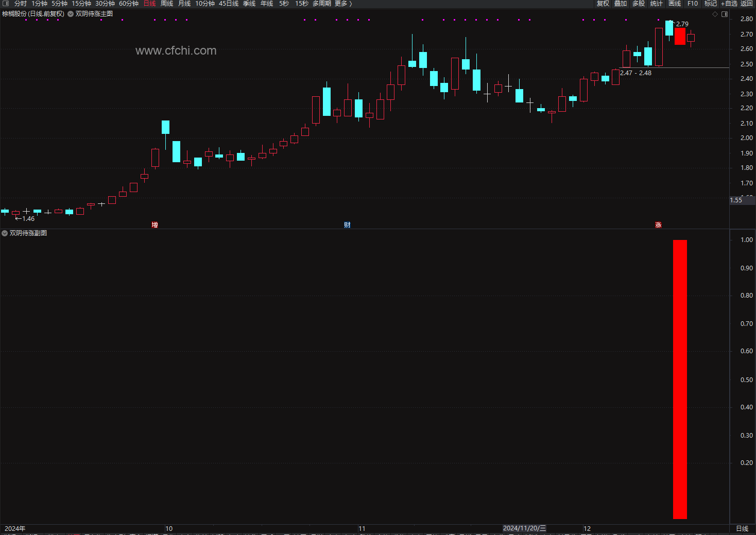Click the 统计 statistics button
The height and width of the screenshot is (535, 756).
657,4
